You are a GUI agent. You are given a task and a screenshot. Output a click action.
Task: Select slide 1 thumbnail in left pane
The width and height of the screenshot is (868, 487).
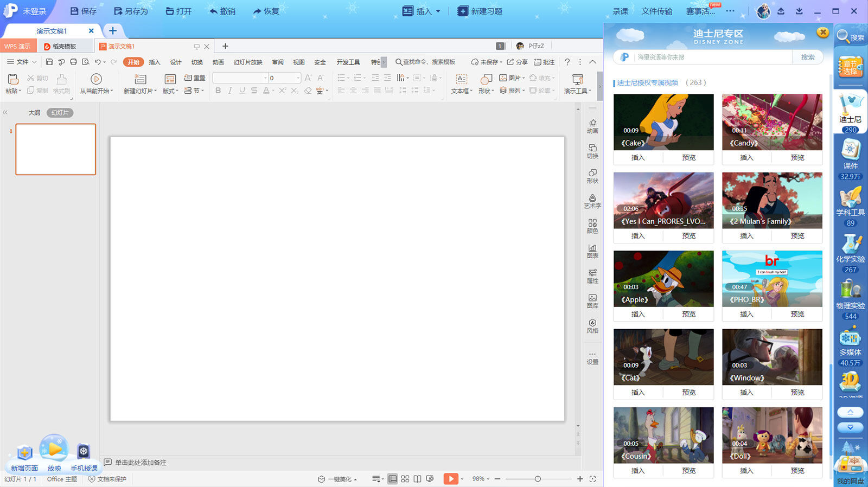tap(56, 149)
